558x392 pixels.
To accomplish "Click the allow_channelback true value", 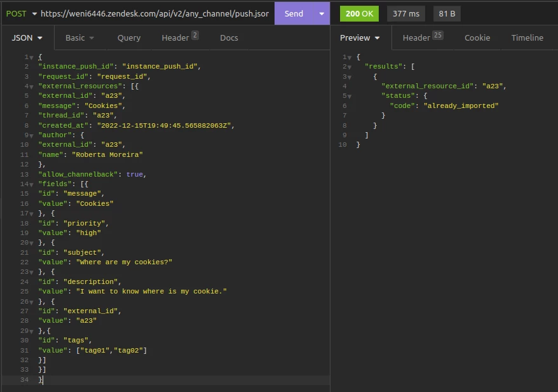I will [x=135, y=174].
